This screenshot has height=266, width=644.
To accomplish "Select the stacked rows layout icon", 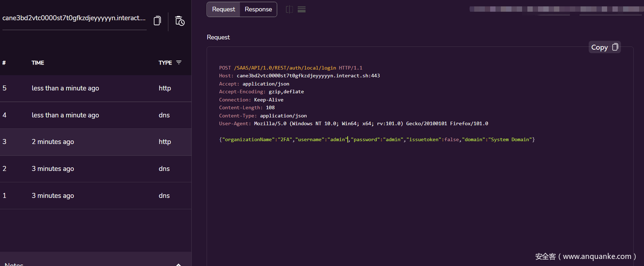I will tap(302, 10).
